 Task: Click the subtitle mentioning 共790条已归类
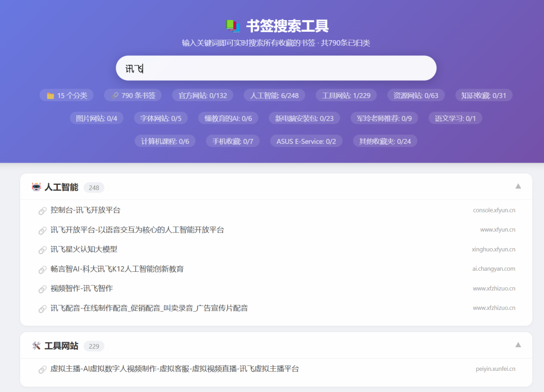tap(276, 43)
